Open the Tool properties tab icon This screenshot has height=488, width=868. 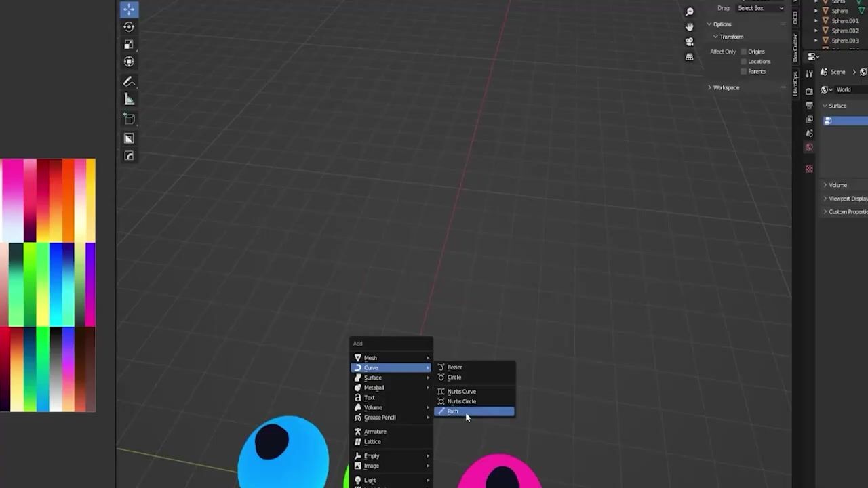tap(809, 74)
